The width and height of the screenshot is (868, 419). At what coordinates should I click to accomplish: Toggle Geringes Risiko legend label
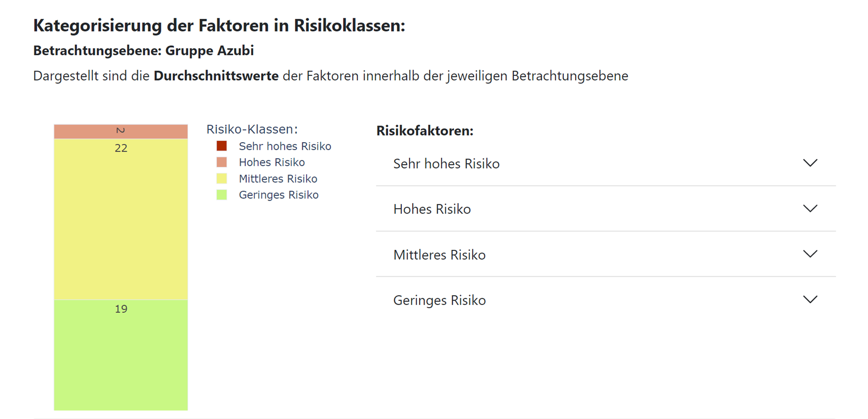click(x=279, y=195)
